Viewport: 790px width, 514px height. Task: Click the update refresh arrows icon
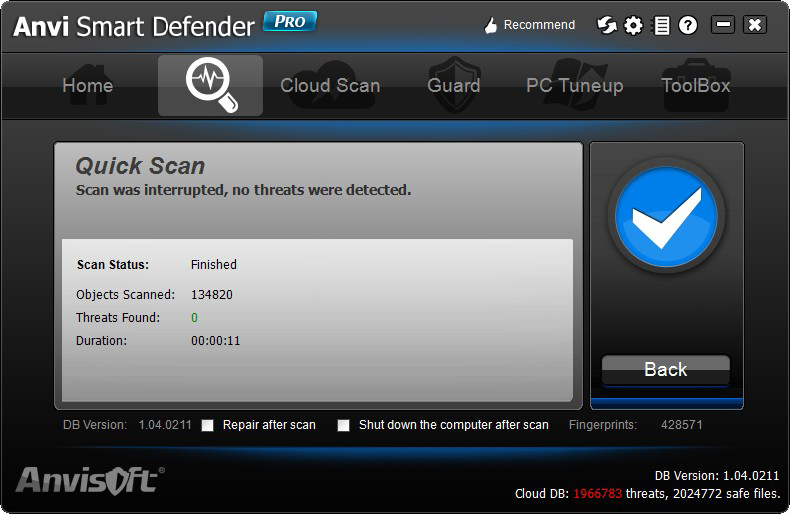[607, 25]
